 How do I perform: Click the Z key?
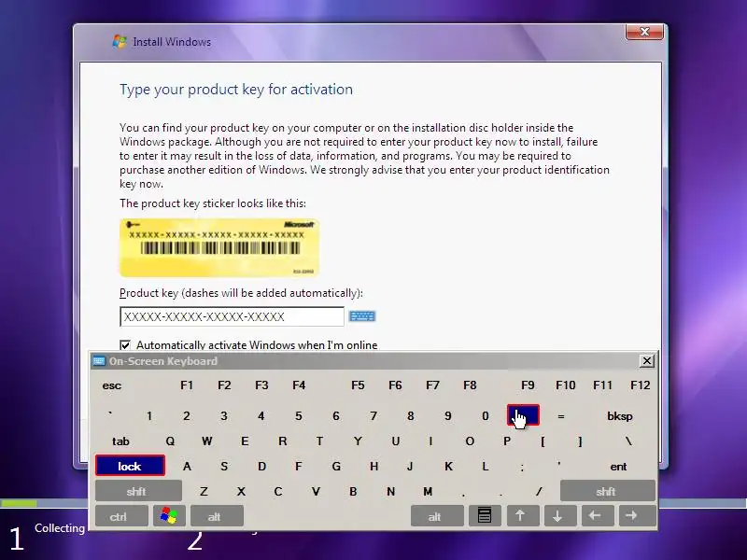pos(204,492)
